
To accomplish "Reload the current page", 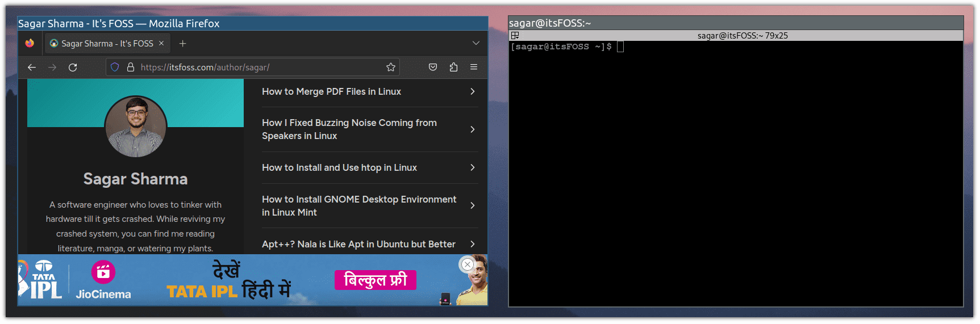I will tap(73, 68).
